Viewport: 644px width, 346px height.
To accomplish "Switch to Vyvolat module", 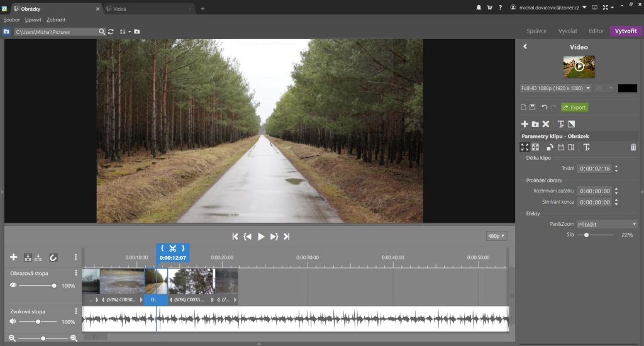I will pyautogui.click(x=568, y=31).
